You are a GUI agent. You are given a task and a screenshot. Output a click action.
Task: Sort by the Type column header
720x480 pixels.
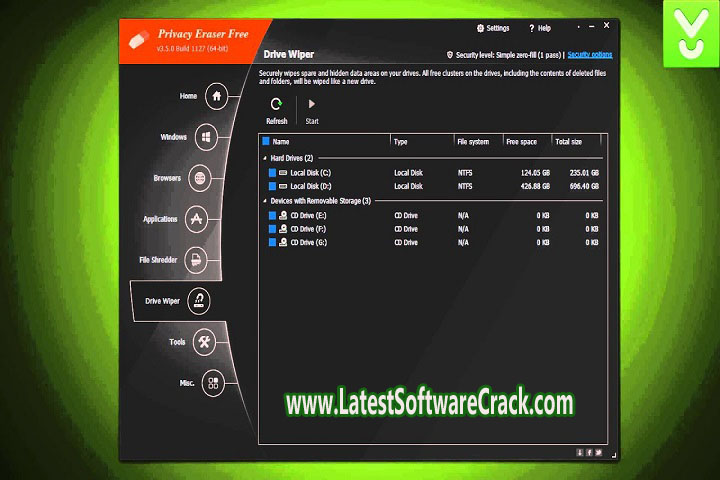tap(400, 141)
